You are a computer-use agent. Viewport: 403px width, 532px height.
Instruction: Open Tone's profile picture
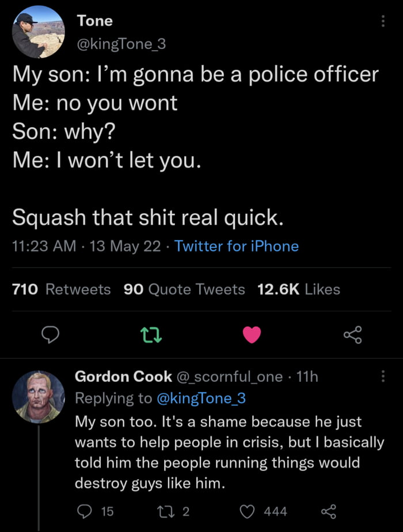pyautogui.click(x=38, y=32)
